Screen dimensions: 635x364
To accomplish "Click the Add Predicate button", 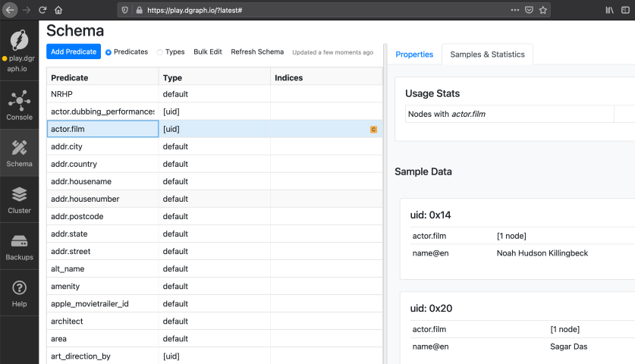I will (x=74, y=52).
